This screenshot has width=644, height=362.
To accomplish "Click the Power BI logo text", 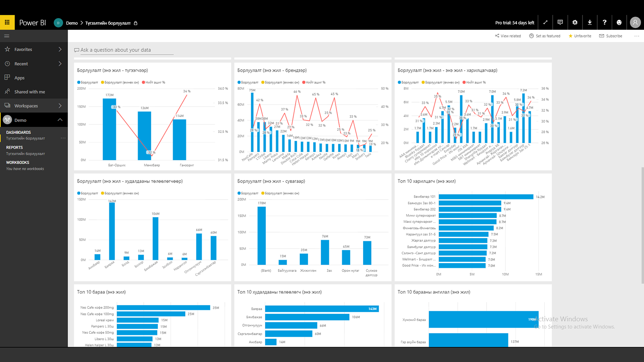I will tap(33, 23).
